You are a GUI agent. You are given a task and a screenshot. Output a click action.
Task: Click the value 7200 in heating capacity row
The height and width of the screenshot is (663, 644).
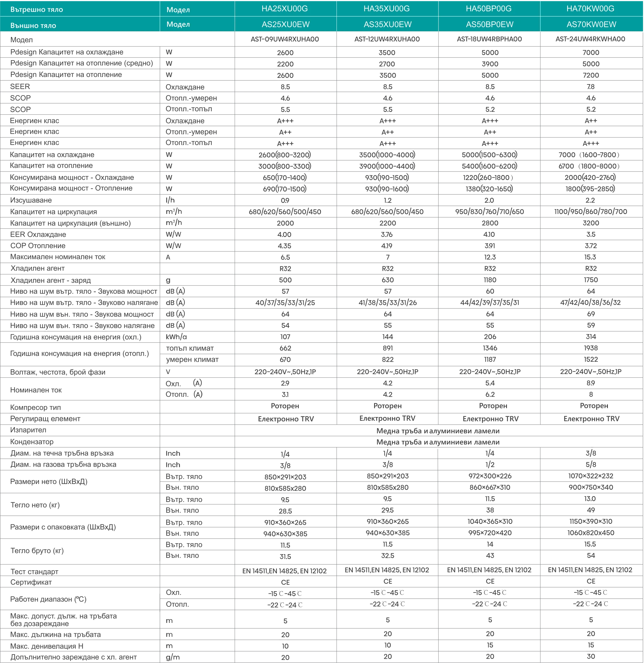coord(591,75)
